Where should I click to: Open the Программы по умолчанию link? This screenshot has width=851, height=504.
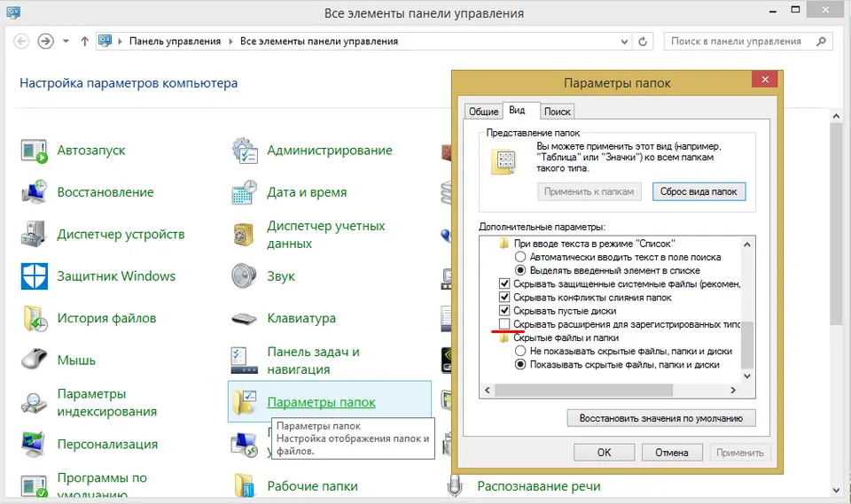[102, 486]
